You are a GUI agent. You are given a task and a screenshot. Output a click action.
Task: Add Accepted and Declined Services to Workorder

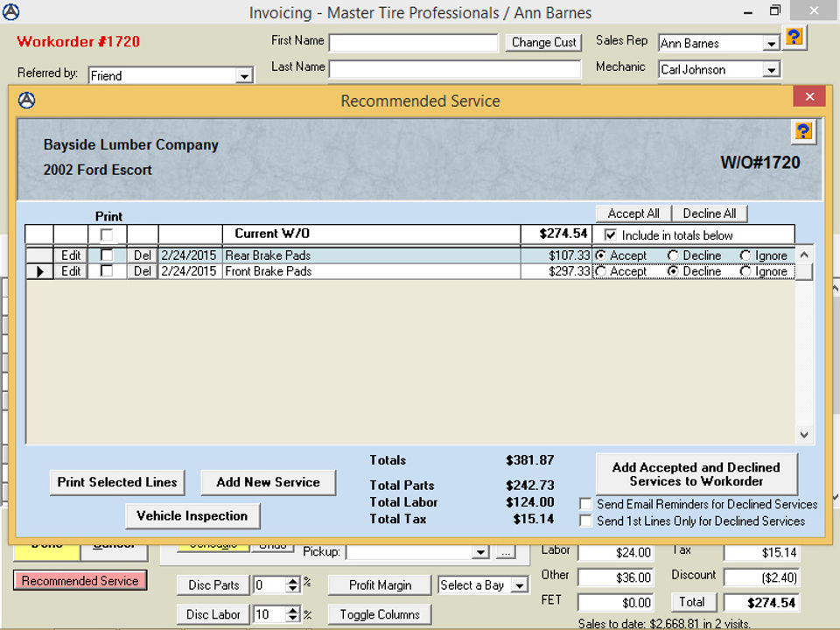pyautogui.click(x=696, y=474)
